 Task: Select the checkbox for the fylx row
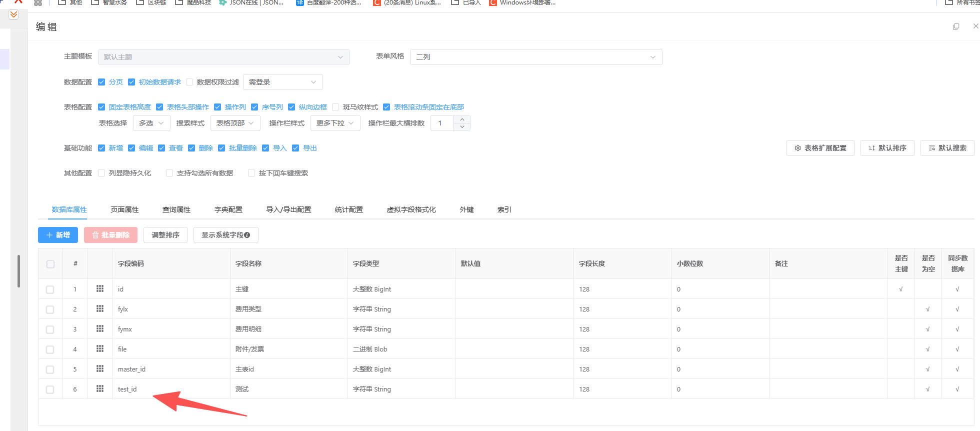[50, 309]
